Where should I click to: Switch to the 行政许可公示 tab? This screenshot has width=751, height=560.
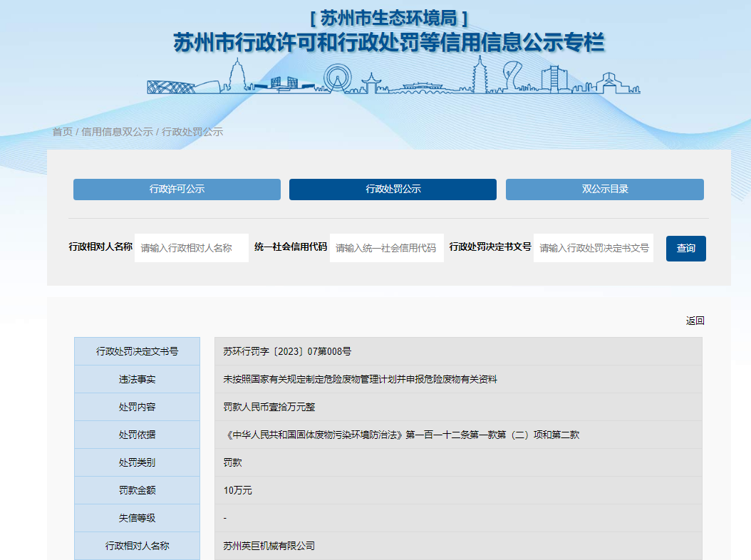point(177,190)
